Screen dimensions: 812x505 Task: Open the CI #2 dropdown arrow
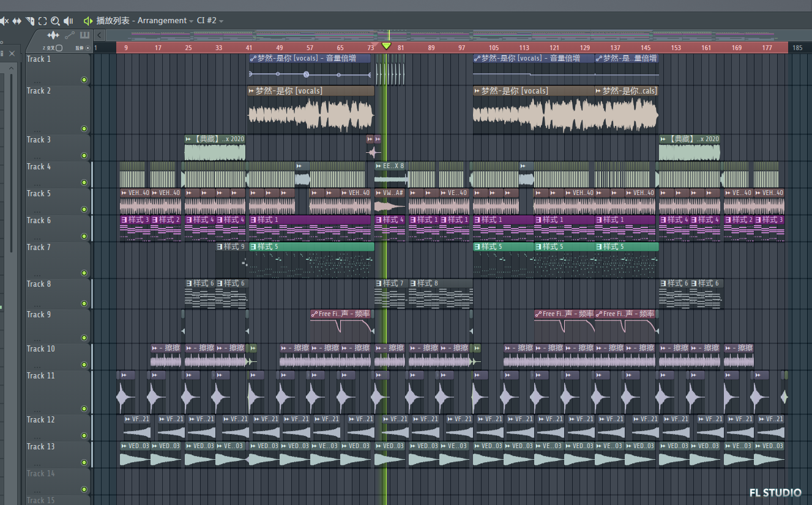221,21
